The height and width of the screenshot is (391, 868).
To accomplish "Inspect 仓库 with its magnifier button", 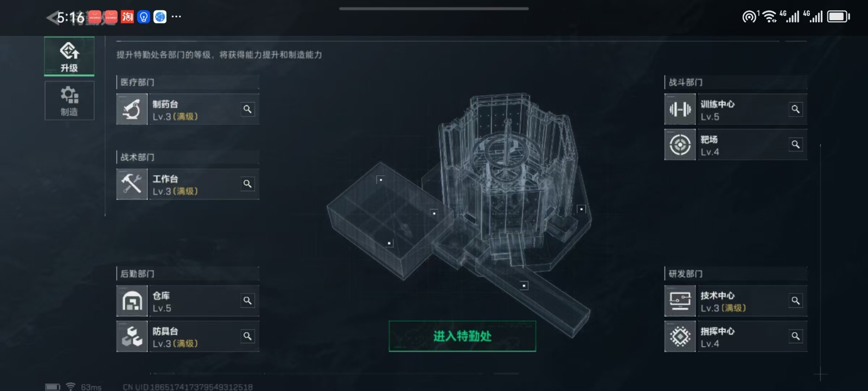I will pyautogui.click(x=247, y=300).
